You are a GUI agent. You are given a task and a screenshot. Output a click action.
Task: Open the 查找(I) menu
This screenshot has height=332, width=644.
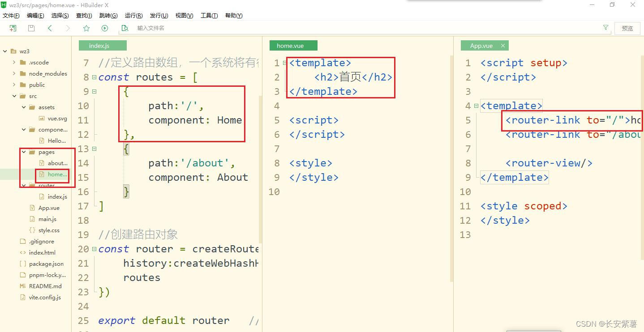[x=84, y=15]
